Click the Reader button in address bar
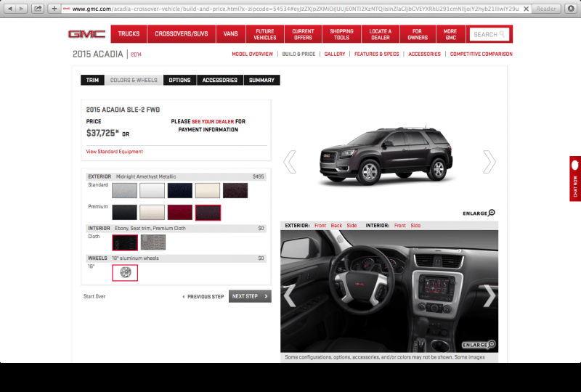This screenshot has height=392, width=581. [546, 9]
